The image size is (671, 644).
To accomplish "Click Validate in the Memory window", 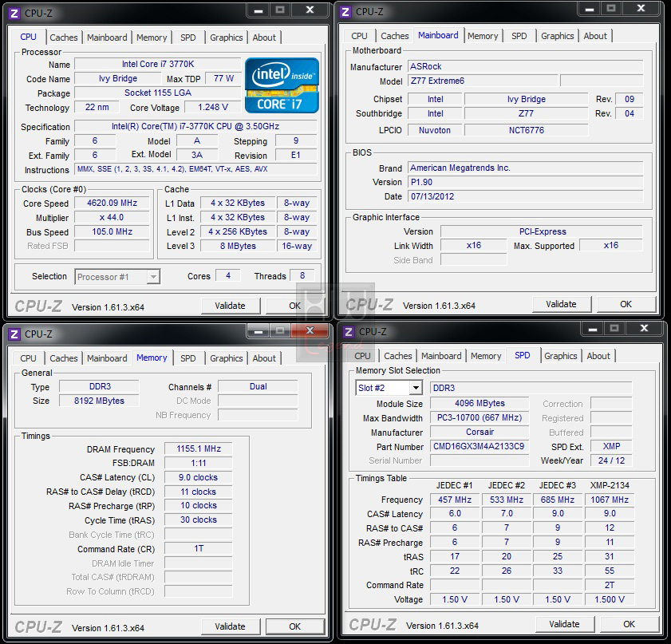I will pyautogui.click(x=231, y=627).
